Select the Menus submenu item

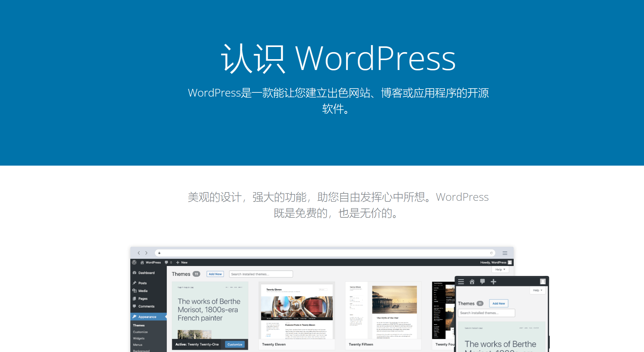(138, 345)
